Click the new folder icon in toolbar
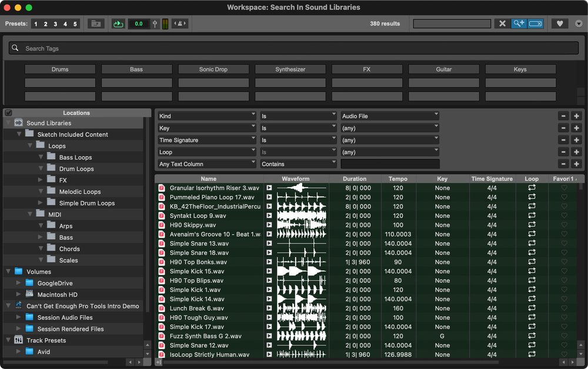The image size is (588, 369). click(96, 24)
